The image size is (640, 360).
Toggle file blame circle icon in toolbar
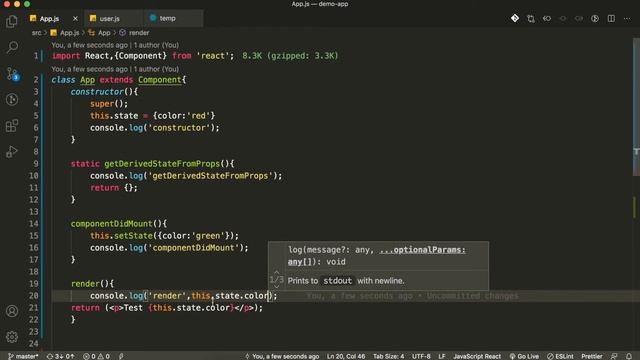pyautogui.click(x=563, y=18)
